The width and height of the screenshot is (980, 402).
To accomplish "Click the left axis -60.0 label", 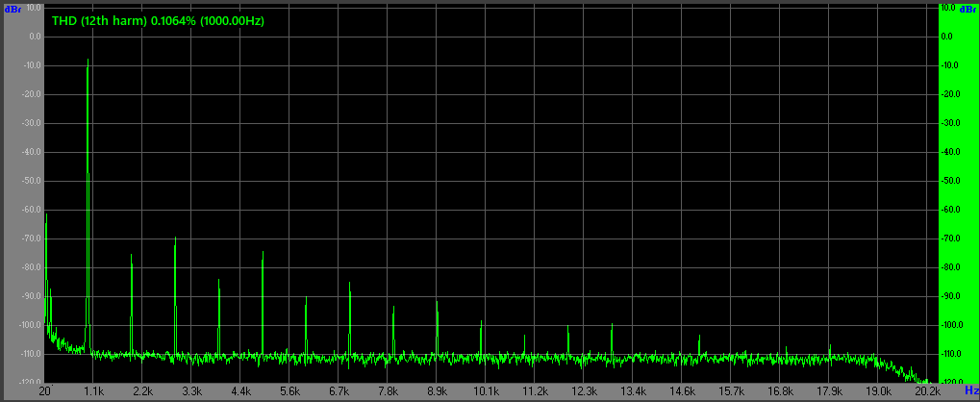I will pyautogui.click(x=32, y=210).
